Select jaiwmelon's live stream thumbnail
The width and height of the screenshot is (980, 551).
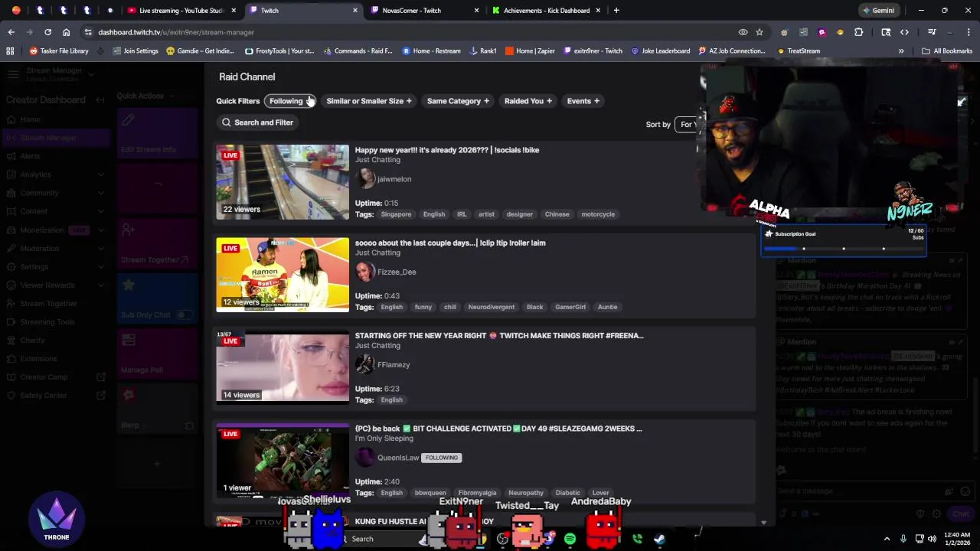(283, 182)
